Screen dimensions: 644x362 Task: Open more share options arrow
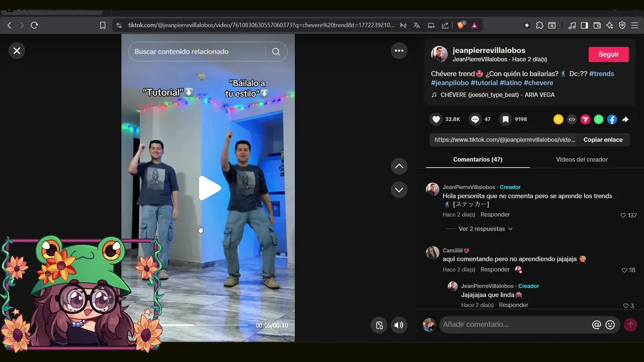tap(625, 120)
